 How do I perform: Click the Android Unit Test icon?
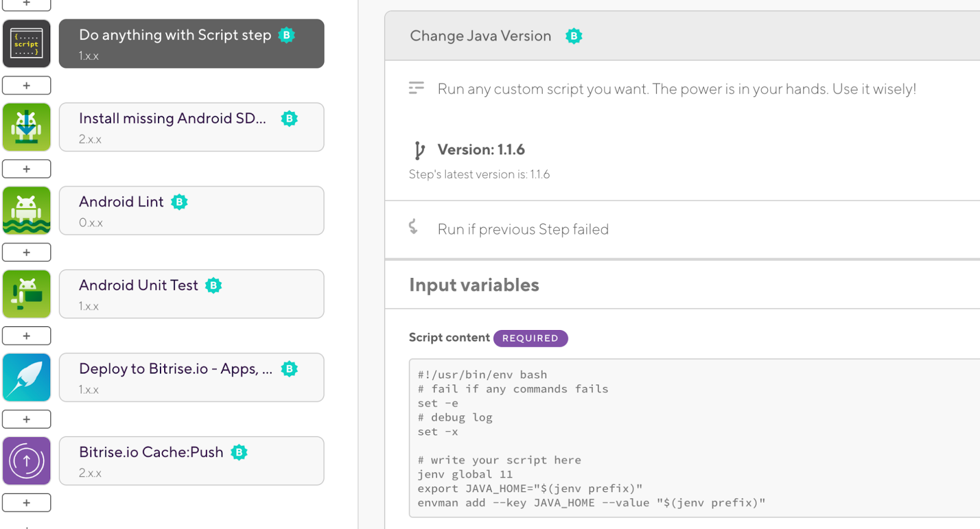[x=26, y=294]
